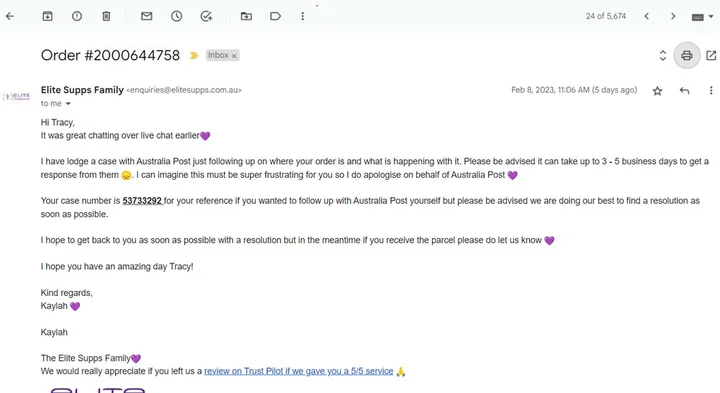Image resolution: width=720 pixels, height=393 pixels.
Task: Open the Trust Pilot review link
Action: (298, 371)
